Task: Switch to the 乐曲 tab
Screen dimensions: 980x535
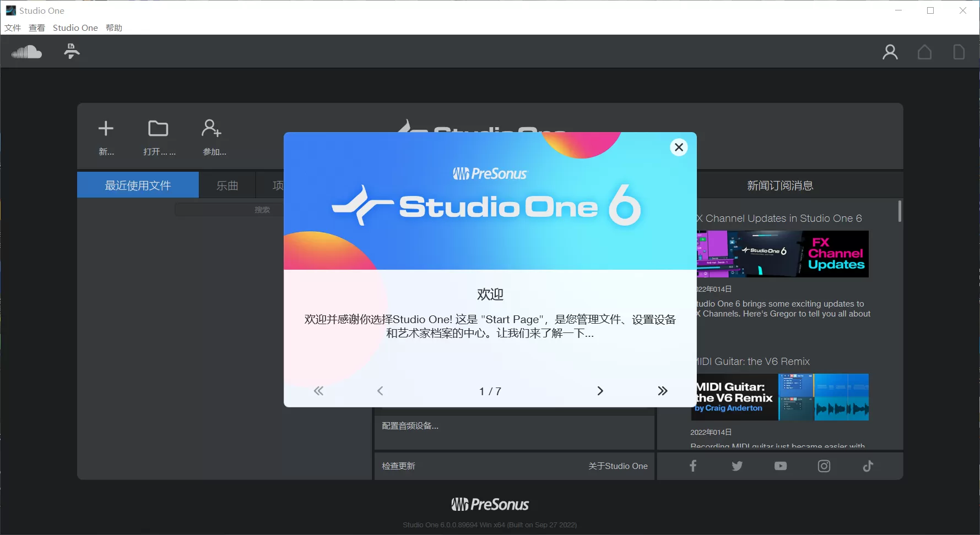Action: pos(227,185)
